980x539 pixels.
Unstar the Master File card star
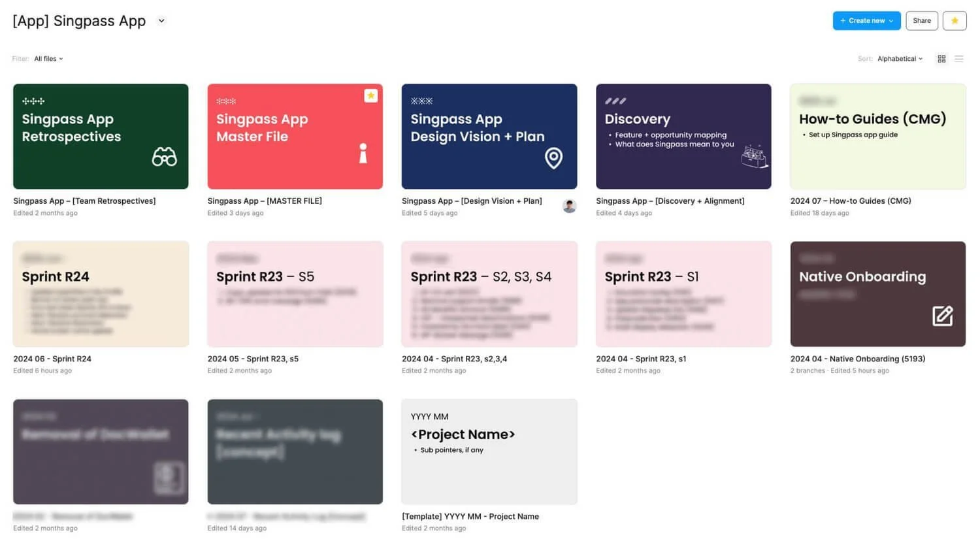coord(370,95)
